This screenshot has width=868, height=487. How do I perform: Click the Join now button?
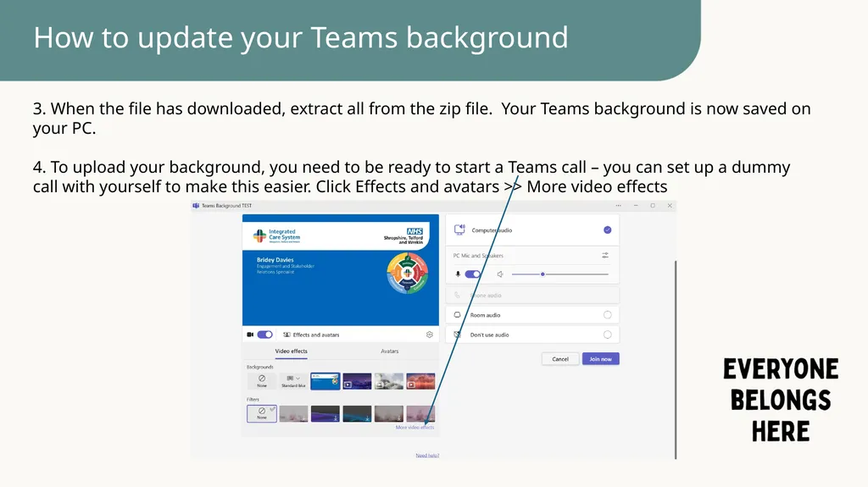tap(601, 358)
